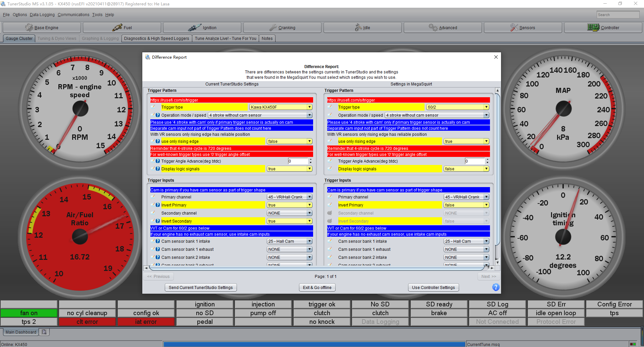Open current Secondary channel dropdown
644x347 pixels.
click(290, 213)
